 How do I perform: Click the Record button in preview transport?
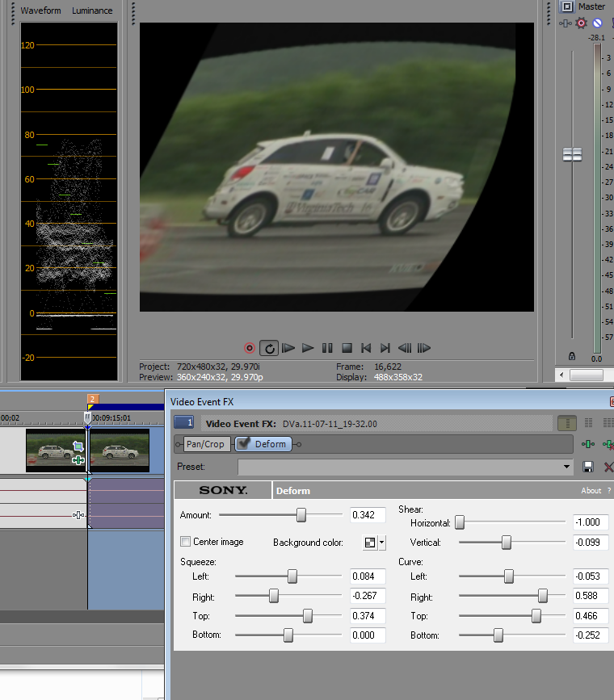[250, 348]
